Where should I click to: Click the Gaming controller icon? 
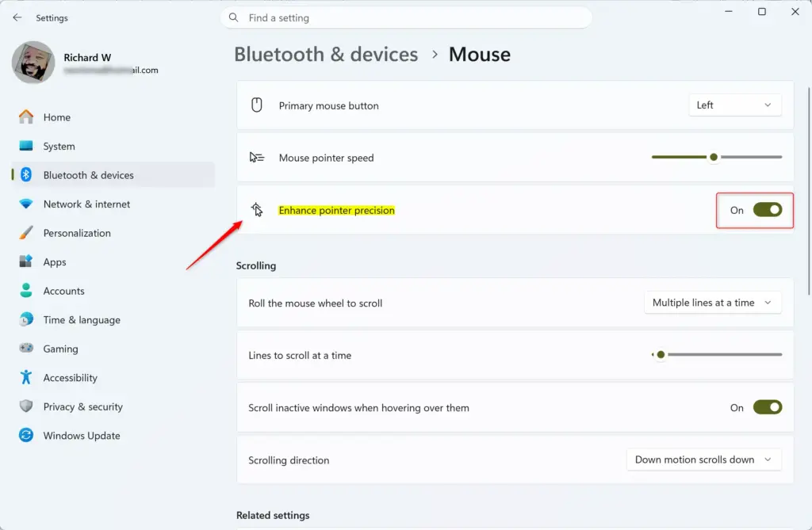tap(26, 348)
